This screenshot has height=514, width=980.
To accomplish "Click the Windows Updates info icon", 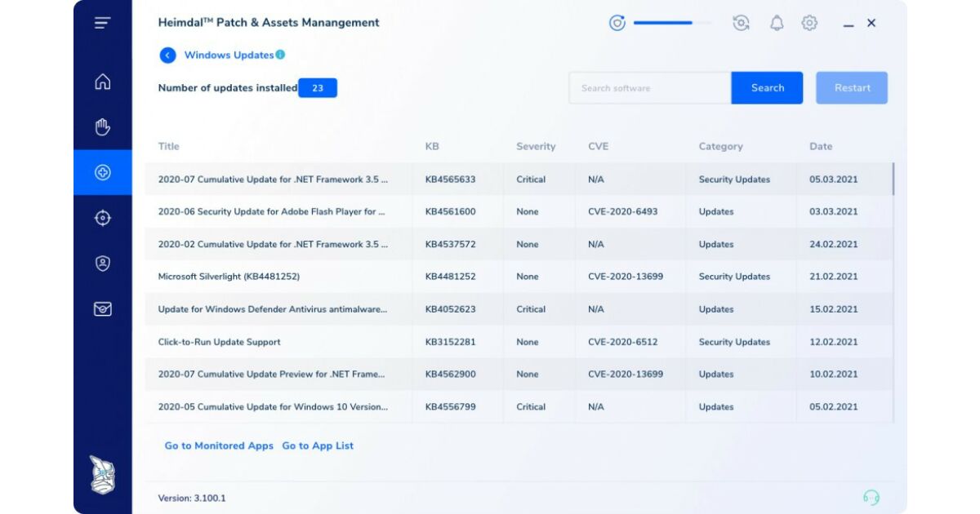I will [x=280, y=55].
